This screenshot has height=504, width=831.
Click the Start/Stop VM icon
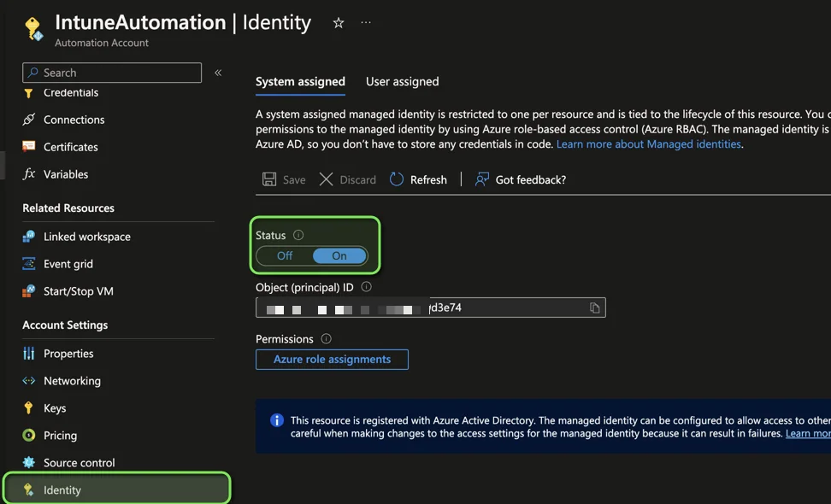(x=28, y=290)
